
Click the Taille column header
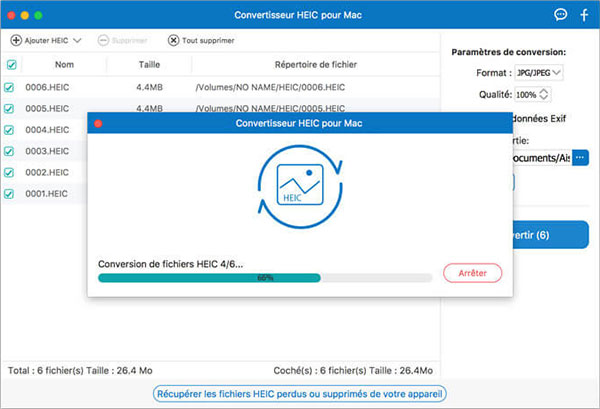click(149, 65)
